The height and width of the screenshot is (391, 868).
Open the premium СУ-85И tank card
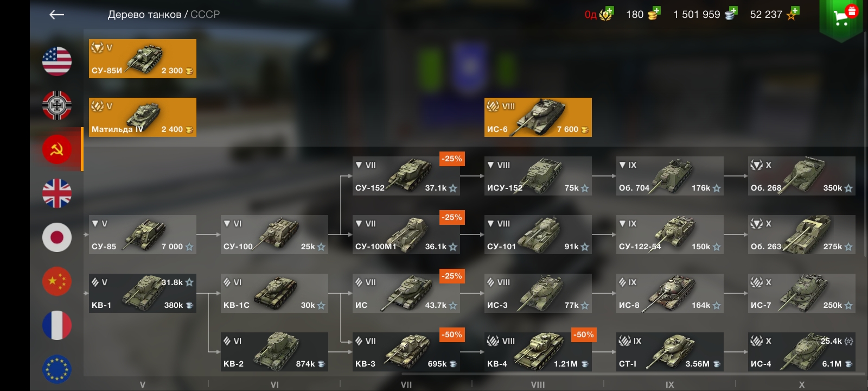pyautogui.click(x=143, y=59)
